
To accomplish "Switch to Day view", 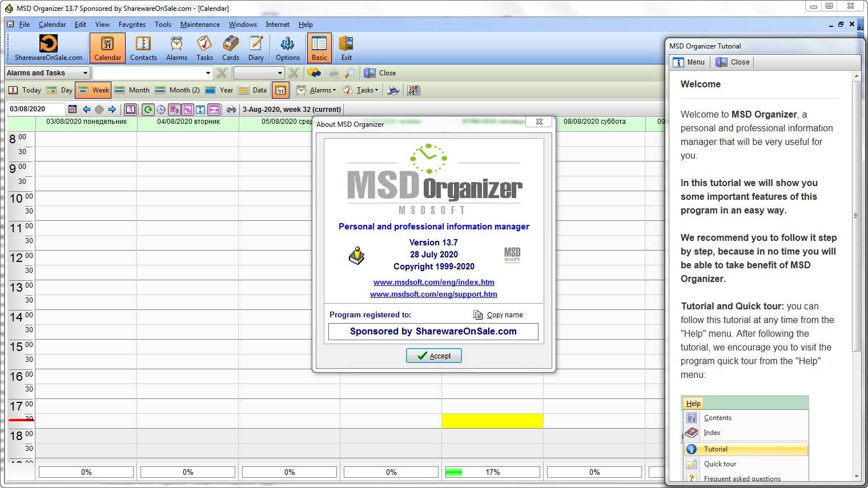I will pyautogui.click(x=59, y=90).
